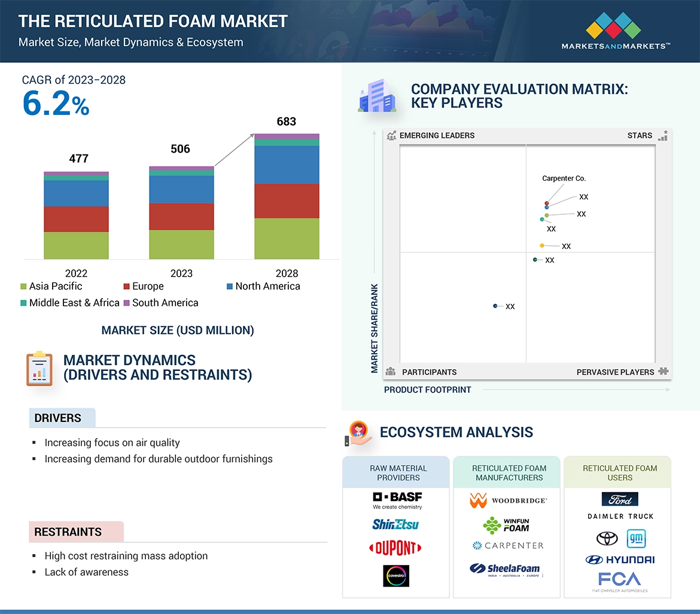
Task: Click the building icon beside Company Evaluation Matrix
Action: 377,96
